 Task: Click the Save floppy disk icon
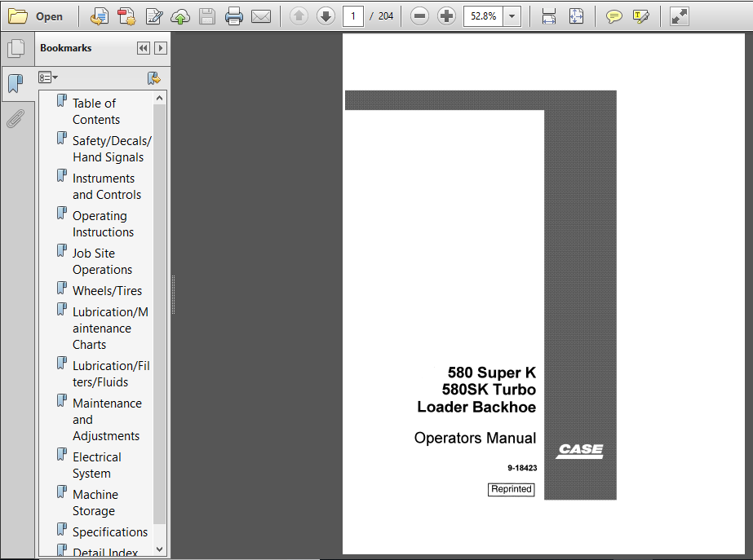pos(207,16)
